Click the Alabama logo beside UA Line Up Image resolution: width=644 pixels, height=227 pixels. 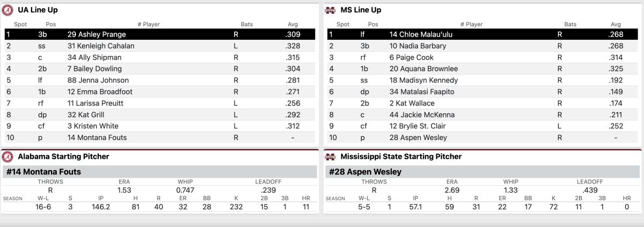[8, 10]
